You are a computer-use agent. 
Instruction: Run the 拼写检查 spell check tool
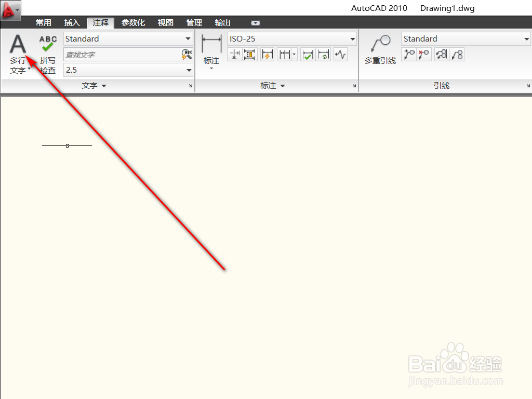47,52
